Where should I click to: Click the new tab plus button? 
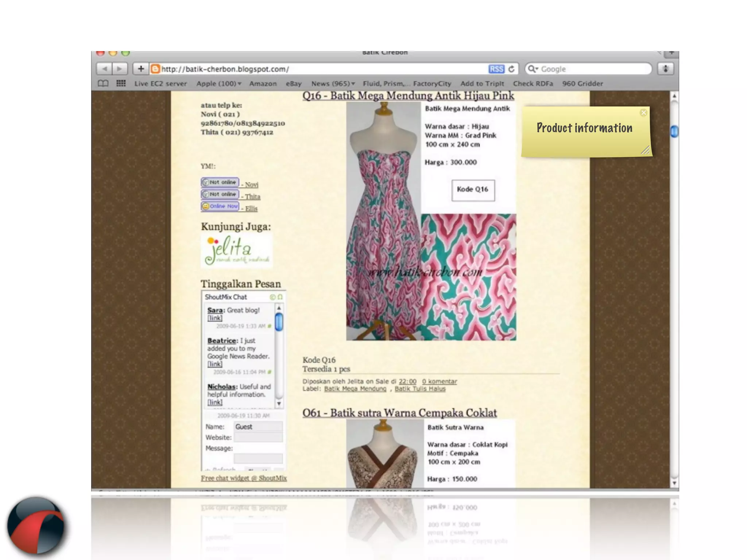pos(671,53)
